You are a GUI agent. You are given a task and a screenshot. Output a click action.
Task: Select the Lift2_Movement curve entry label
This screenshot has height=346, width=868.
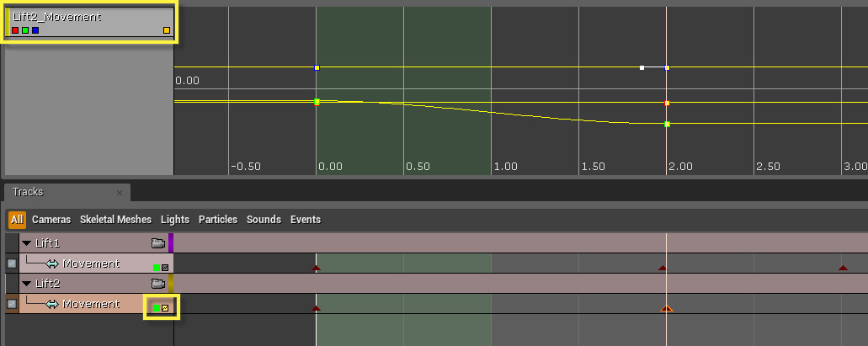[56, 17]
